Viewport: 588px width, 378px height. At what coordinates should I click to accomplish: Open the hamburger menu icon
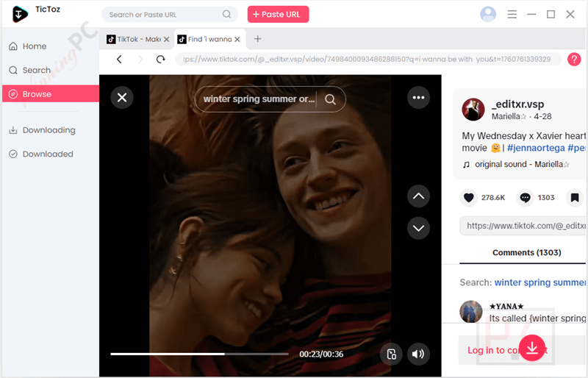pyautogui.click(x=512, y=14)
